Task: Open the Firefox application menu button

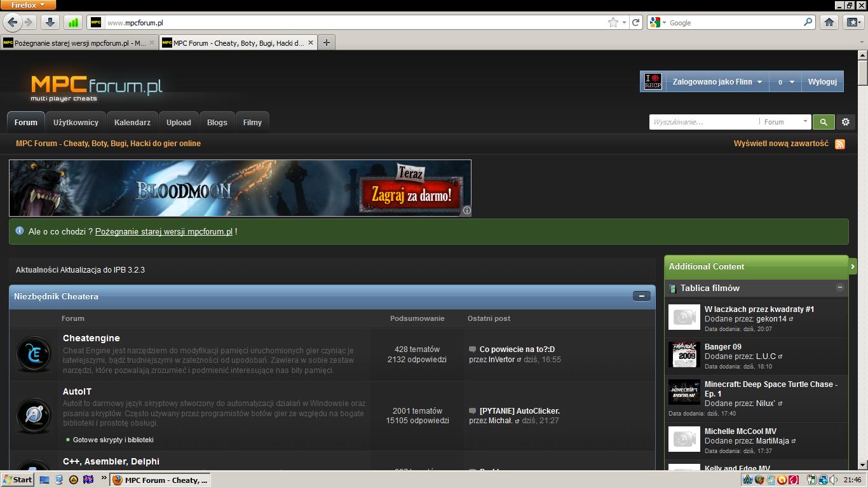Action: point(28,5)
